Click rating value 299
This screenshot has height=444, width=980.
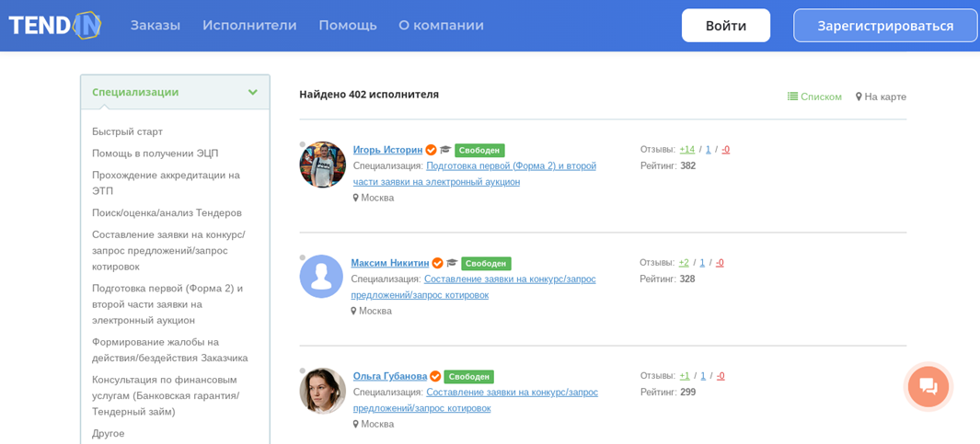(x=687, y=393)
